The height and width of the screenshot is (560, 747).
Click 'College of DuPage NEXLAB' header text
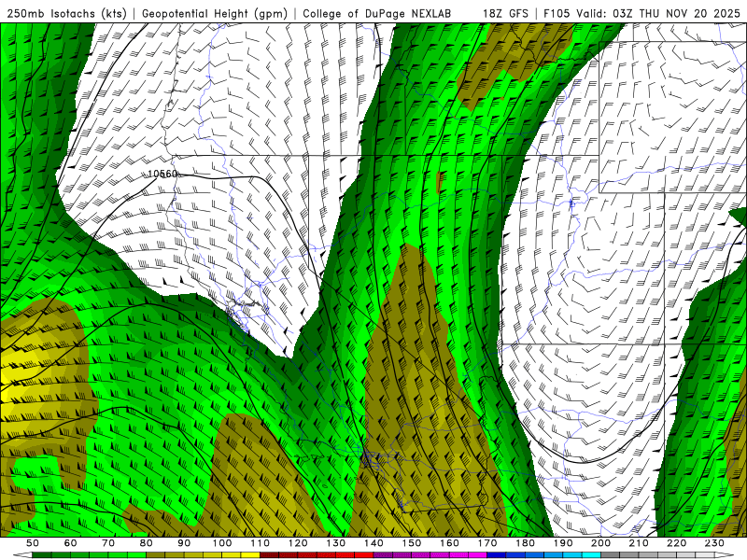[x=377, y=13]
